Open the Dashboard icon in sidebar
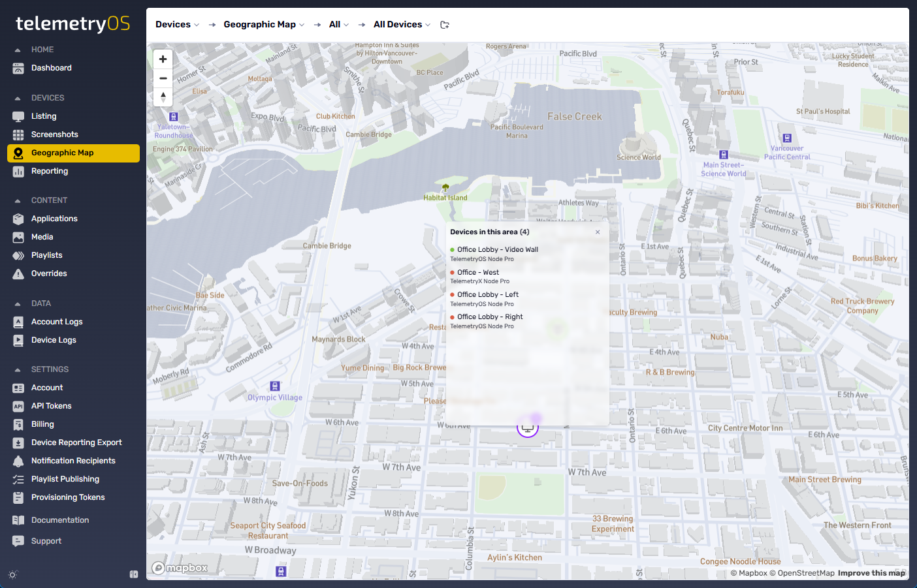Image resolution: width=917 pixels, height=588 pixels. coord(18,68)
